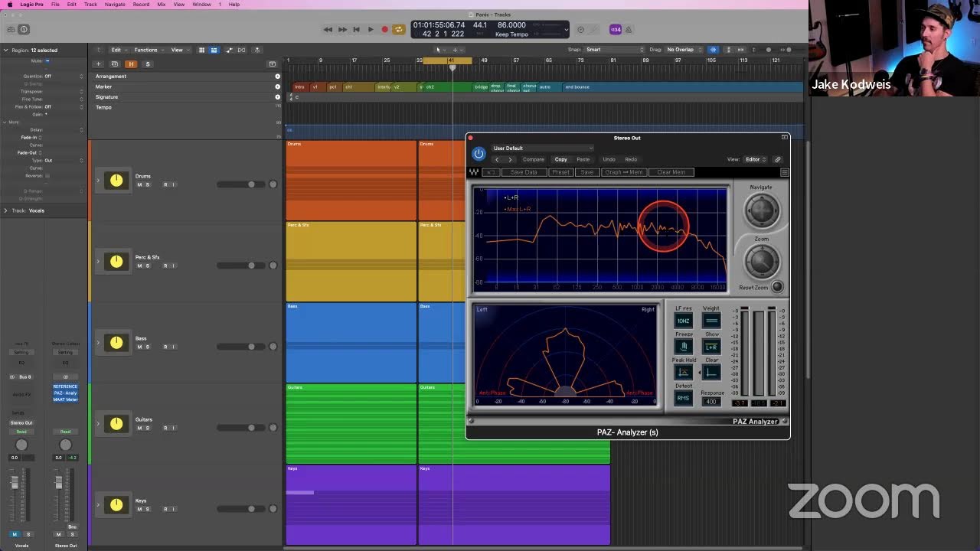Image resolution: width=980 pixels, height=551 pixels.
Task: Click the Fast Forward transport button
Action: tap(342, 30)
